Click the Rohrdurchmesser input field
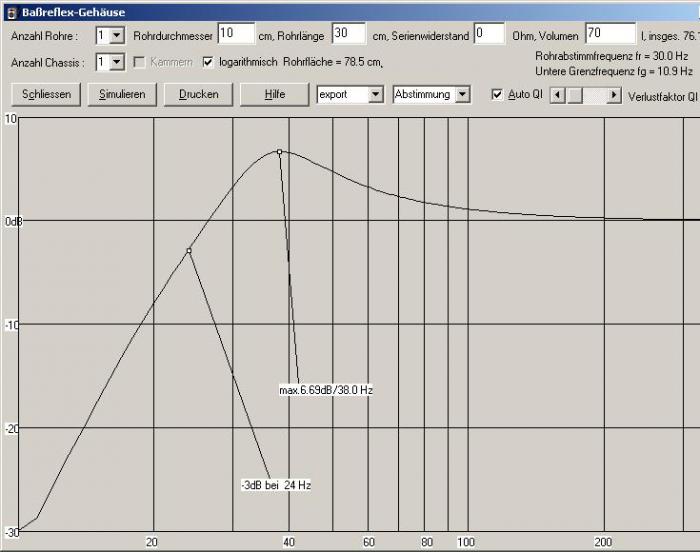 [236, 34]
